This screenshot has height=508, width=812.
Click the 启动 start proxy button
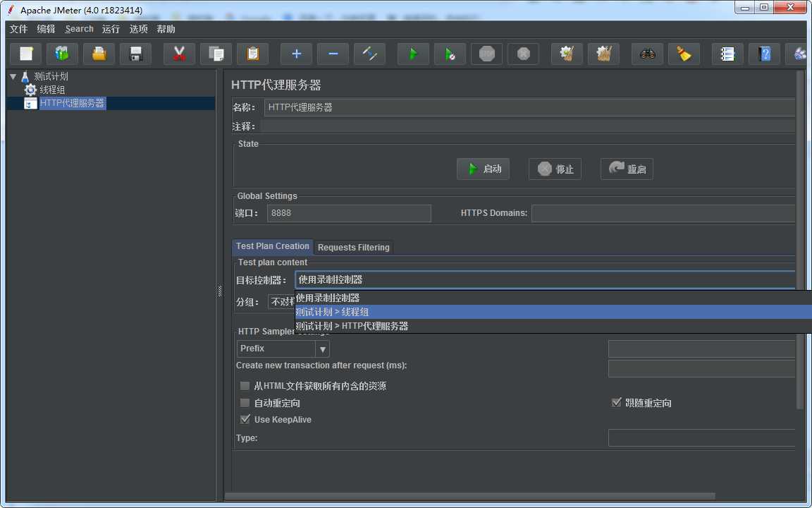tap(483, 169)
